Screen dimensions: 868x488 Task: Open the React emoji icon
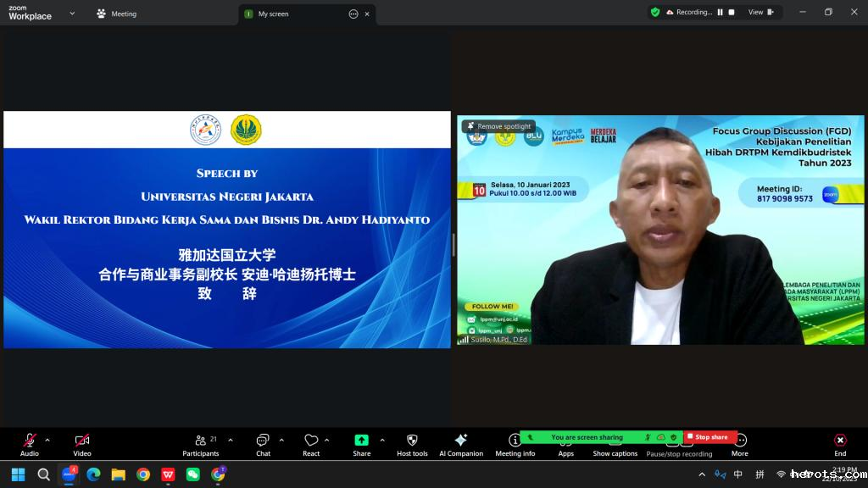click(311, 441)
